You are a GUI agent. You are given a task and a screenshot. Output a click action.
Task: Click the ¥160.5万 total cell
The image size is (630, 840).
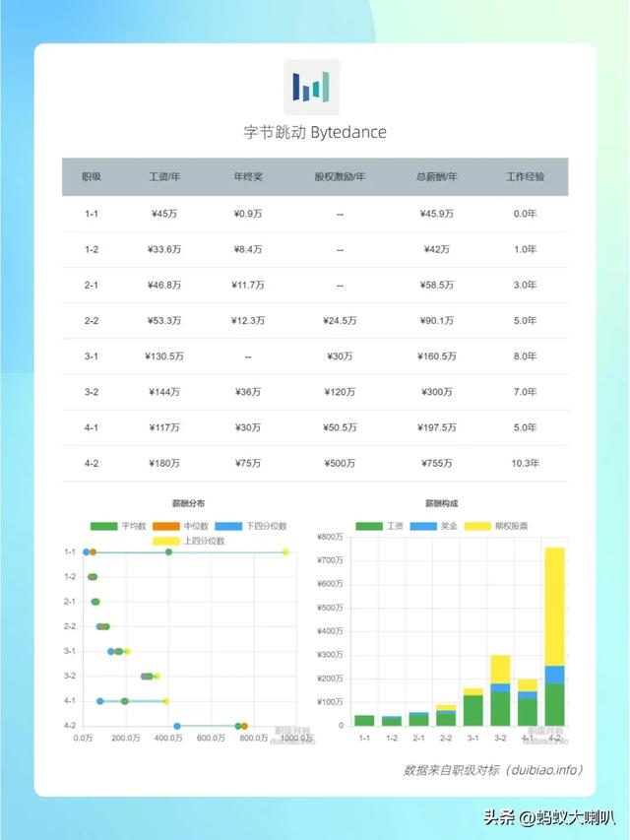tap(437, 356)
